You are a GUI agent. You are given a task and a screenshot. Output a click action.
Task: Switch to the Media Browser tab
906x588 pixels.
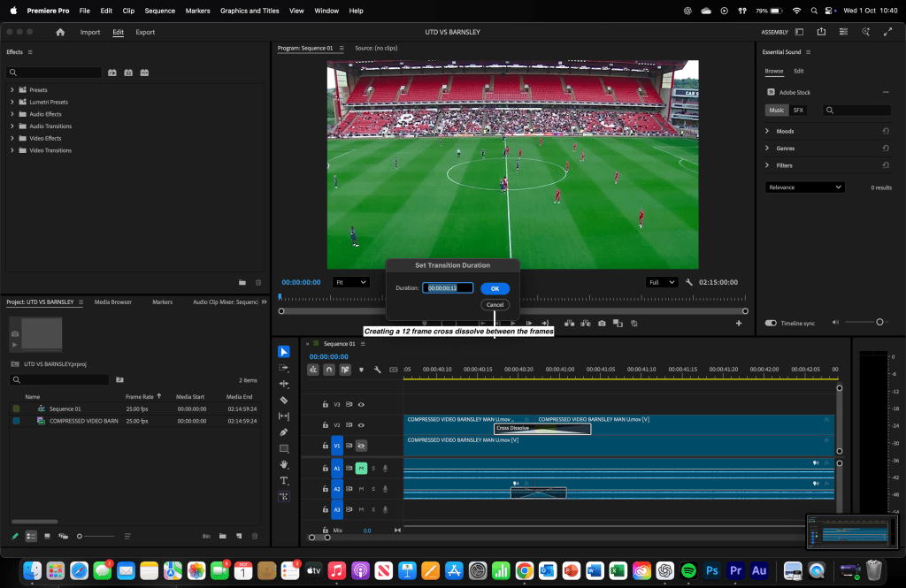[x=112, y=302]
